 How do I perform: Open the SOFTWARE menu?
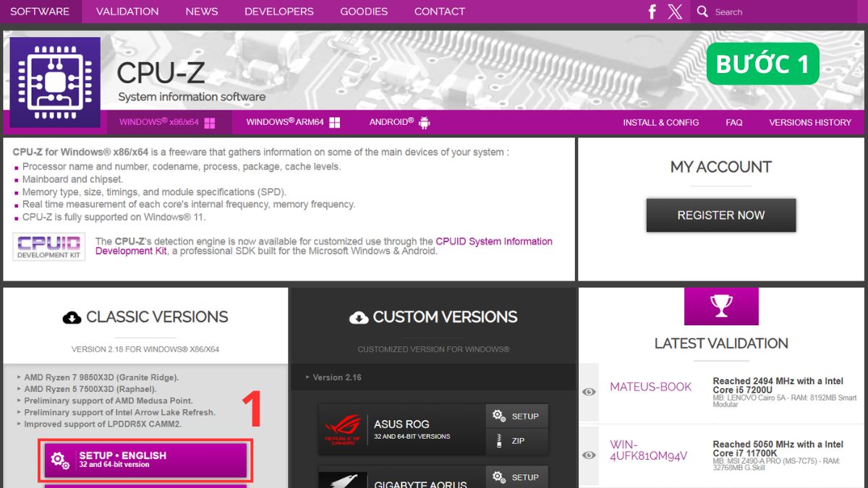pyautogui.click(x=41, y=12)
